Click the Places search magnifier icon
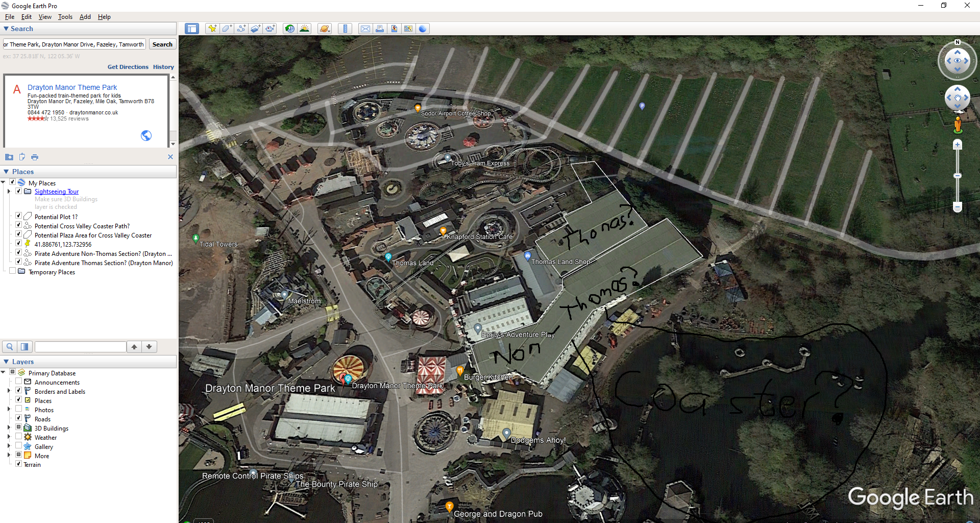The image size is (980, 523). click(x=10, y=347)
